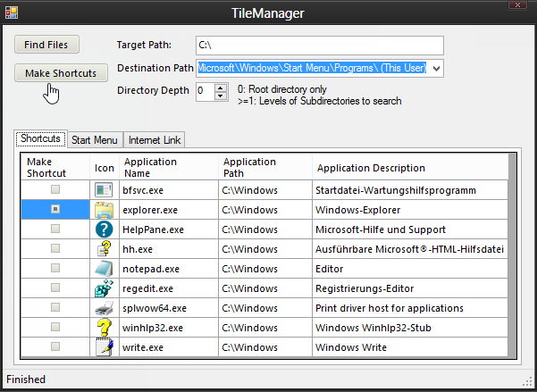Click the HelpPane.exe question mark icon
This screenshot has height=392, width=537.
(105, 229)
